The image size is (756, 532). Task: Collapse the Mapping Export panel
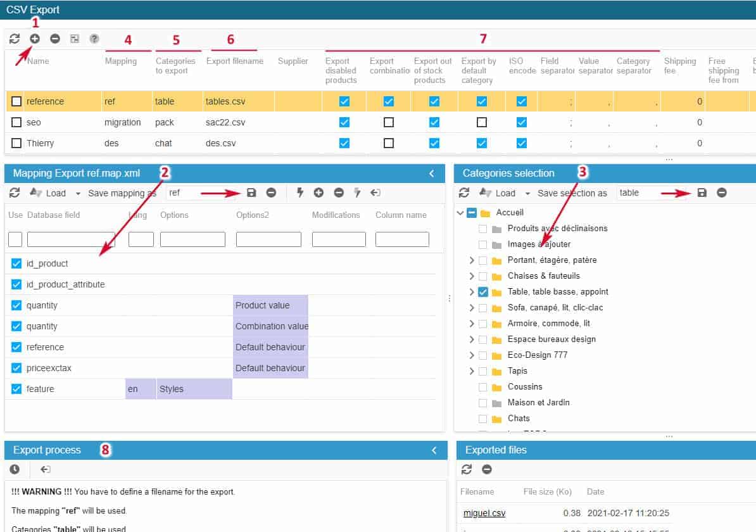[x=432, y=173]
